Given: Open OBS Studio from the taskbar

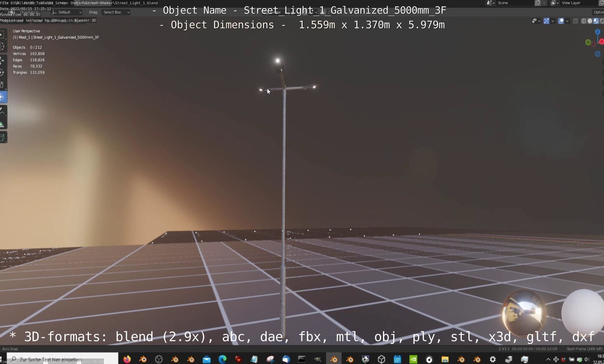Looking at the screenshot, I should pos(159,359).
